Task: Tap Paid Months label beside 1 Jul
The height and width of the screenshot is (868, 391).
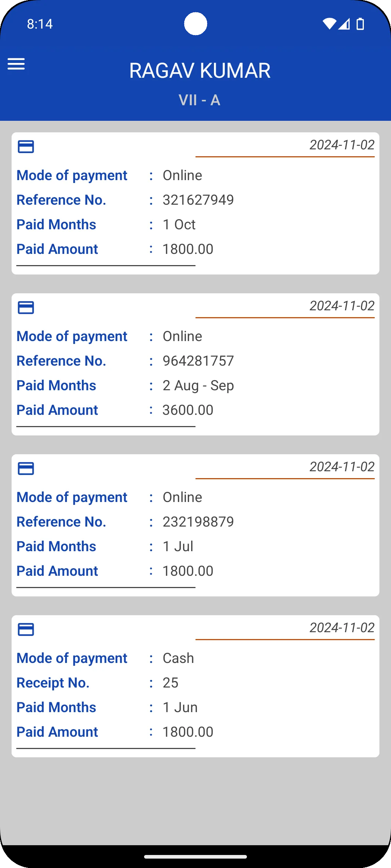Action: click(x=56, y=546)
